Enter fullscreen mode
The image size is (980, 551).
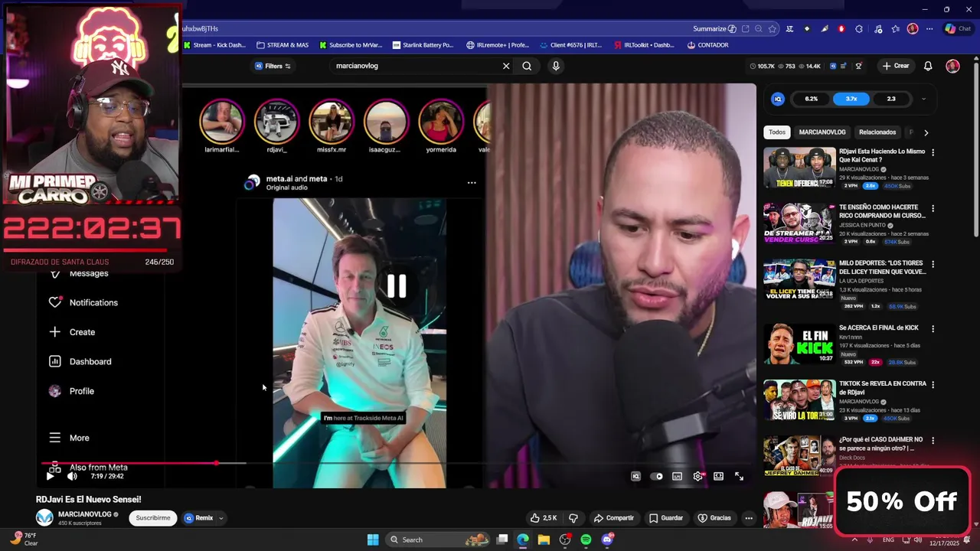(739, 476)
